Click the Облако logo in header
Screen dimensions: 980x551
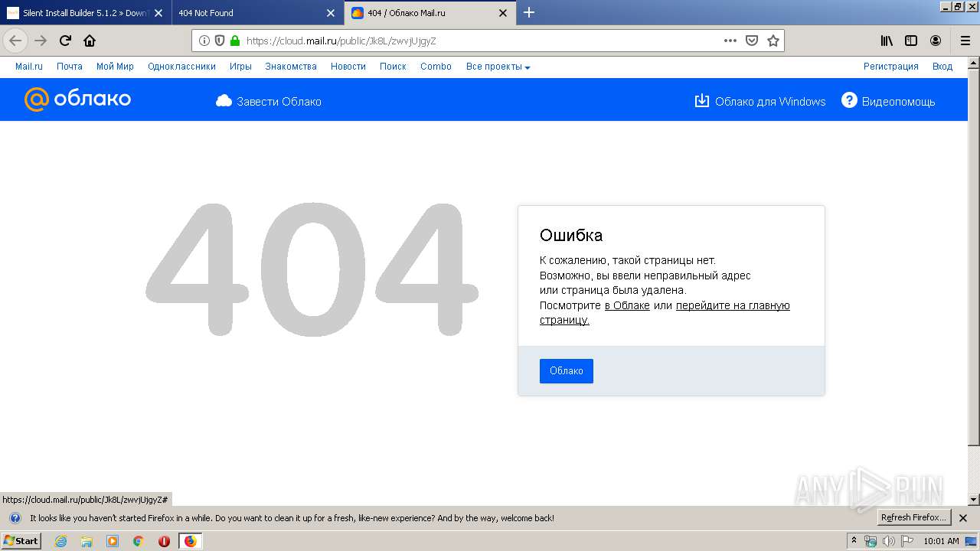click(x=77, y=99)
